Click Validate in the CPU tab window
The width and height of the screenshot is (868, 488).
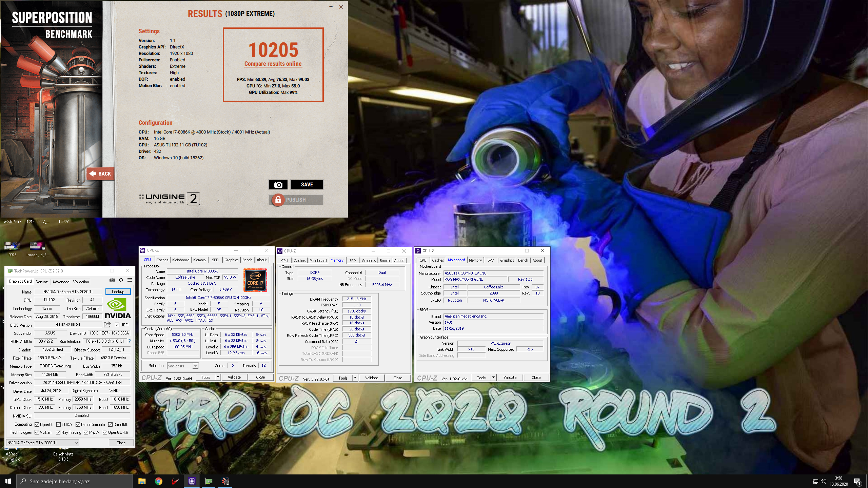click(234, 377)
